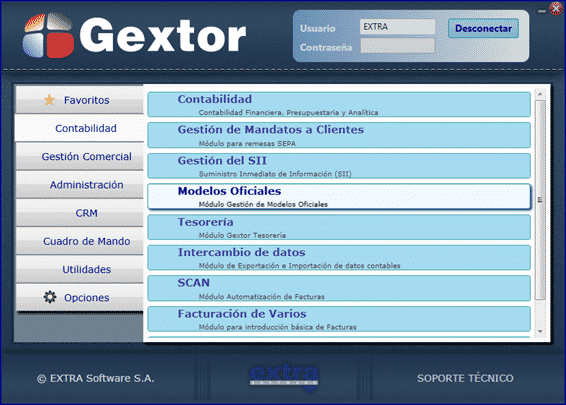
Task: Click the Usuario input field
Action: [x=397, y=27]
